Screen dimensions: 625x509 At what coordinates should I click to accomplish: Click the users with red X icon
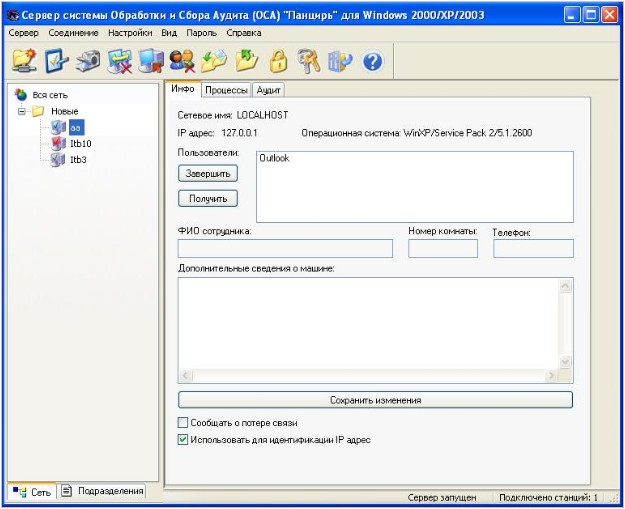(182, 62)
